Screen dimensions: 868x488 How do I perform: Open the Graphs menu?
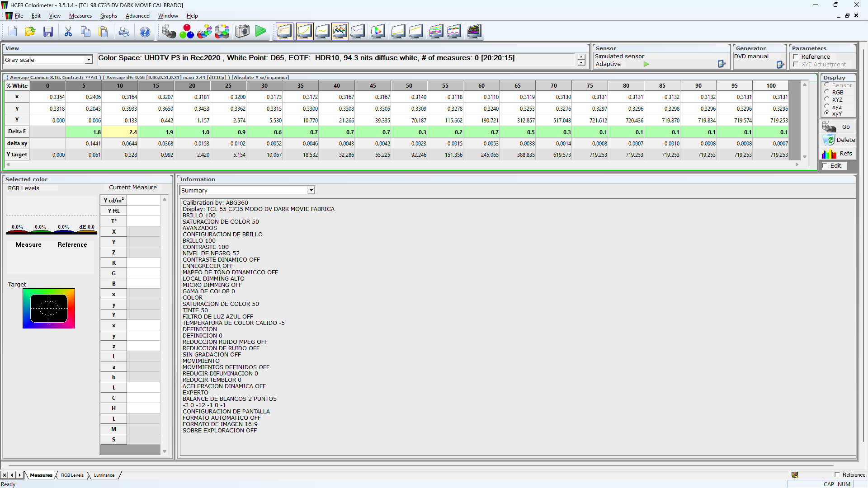(x=108, y=16)
